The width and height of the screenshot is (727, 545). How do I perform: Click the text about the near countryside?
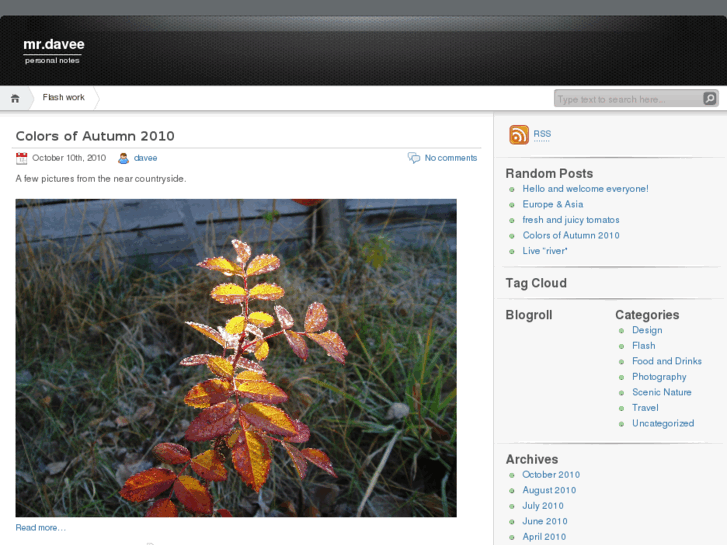[101, 179]
